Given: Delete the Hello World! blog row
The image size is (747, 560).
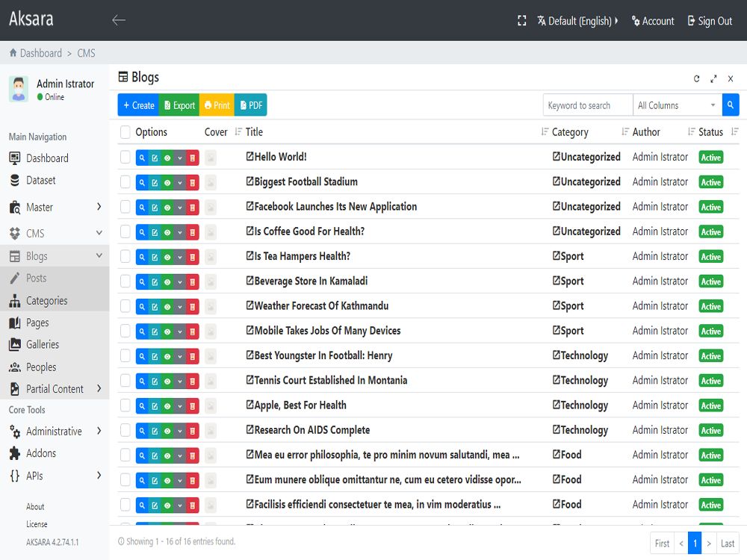Looking at the screenshot, I should 193,158.
